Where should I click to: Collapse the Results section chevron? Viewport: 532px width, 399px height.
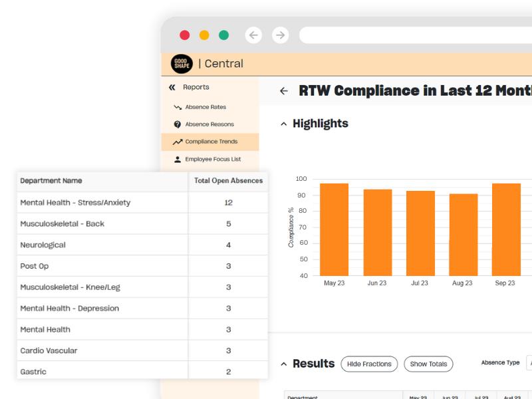(283, 364)
